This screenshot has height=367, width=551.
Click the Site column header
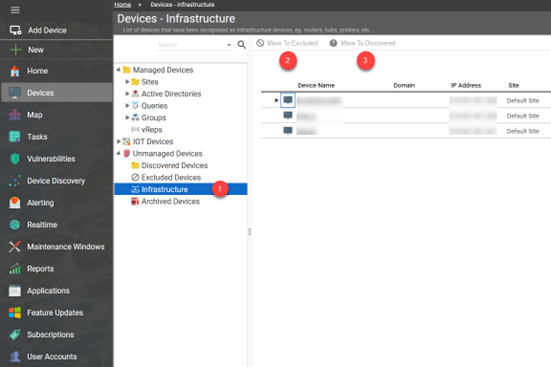click(513, 85)
